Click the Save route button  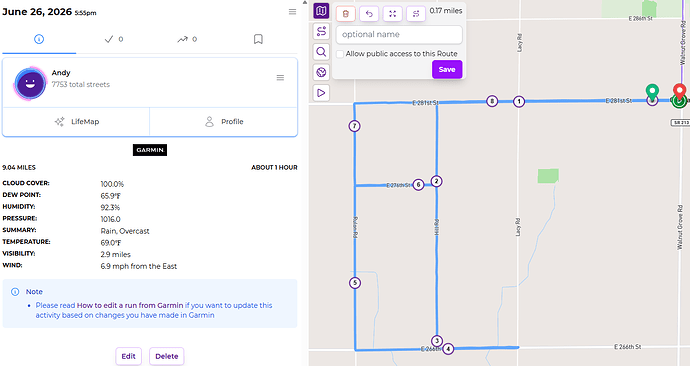point(447,70)
